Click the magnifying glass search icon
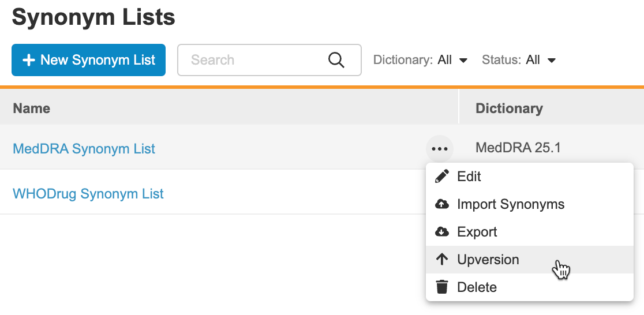This screenshot has height=315, width=644. coord(336,60)
